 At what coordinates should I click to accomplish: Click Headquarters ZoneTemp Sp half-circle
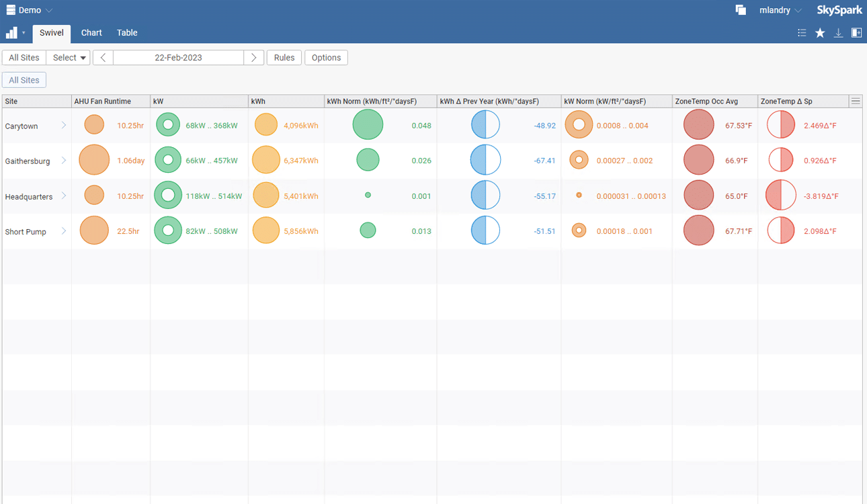coord(780,196)
